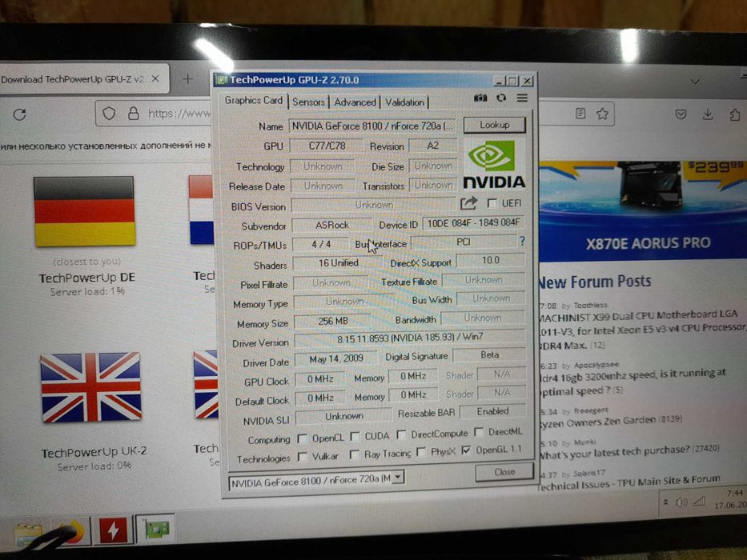Click the BIOS export share icon

(469, 203)
